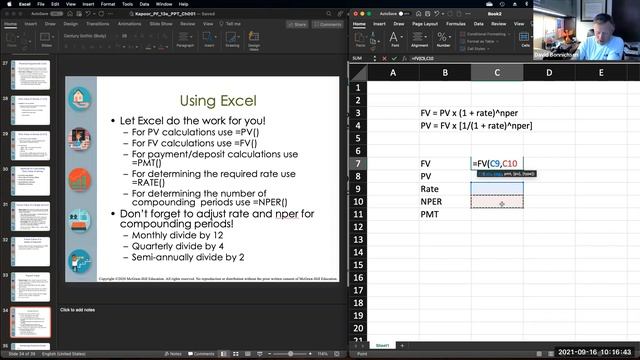Click fit slide to window icon

(337, 354)
